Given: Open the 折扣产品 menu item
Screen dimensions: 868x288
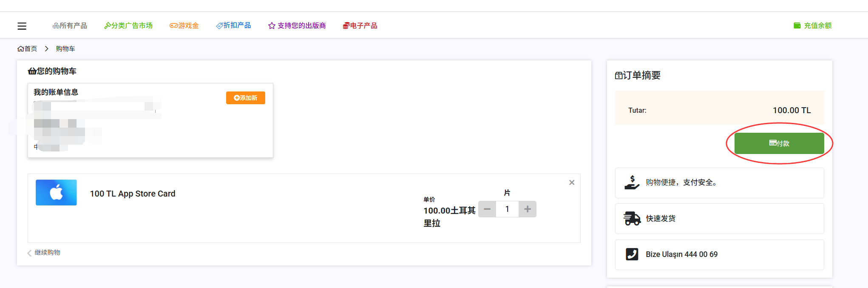Looking at the screenshot, I should tap(233, 26).
